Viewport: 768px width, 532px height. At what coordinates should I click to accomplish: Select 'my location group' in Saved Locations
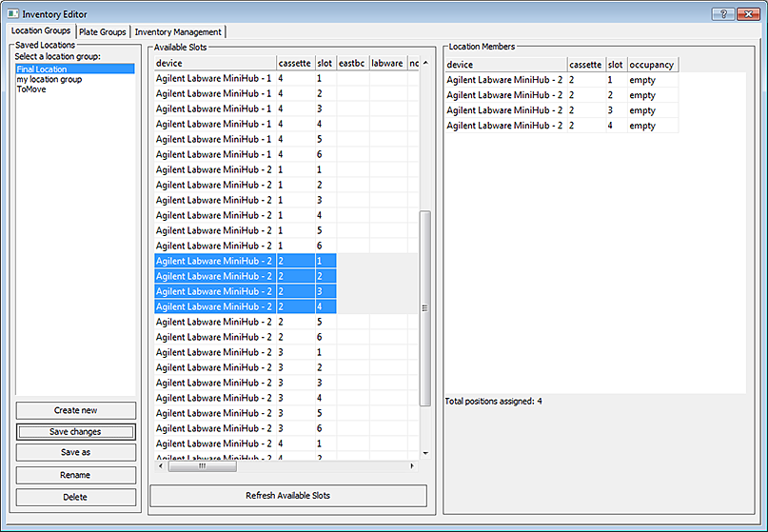49,79
